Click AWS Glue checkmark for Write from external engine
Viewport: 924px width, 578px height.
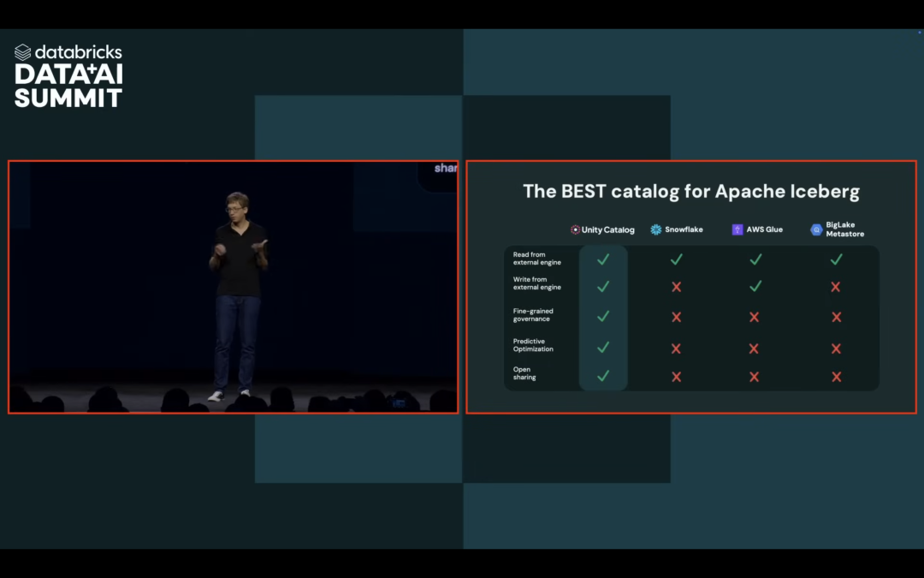click(755, 286)
